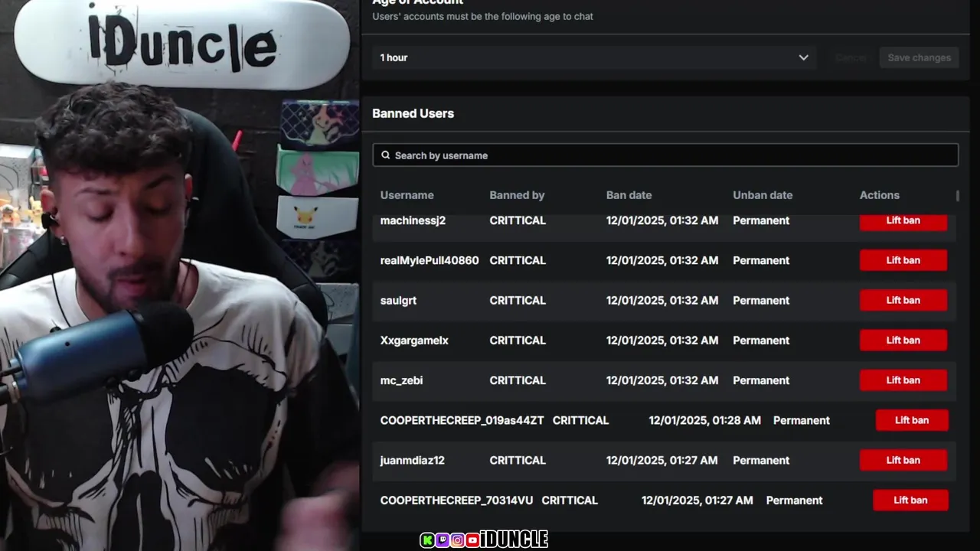This screenshot has width=980, height=551.
Task: Click the Save changes button
Action: pyautogui.click(x=919, y=57)
